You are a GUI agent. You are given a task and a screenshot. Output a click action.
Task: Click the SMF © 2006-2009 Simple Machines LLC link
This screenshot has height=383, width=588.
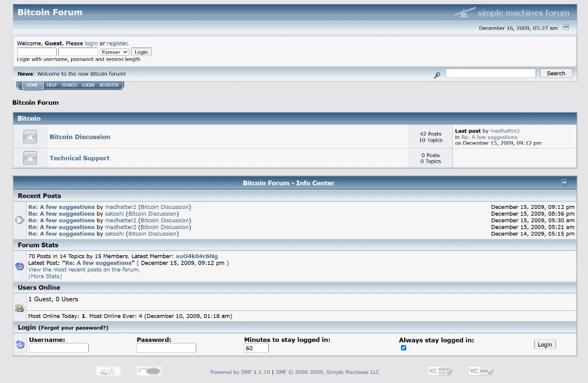point(327,372)
